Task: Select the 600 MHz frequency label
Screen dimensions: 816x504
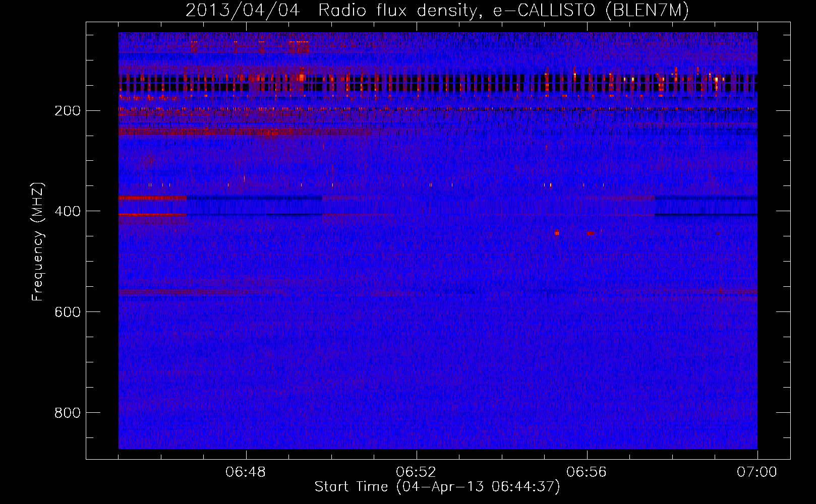Action: 68,312
